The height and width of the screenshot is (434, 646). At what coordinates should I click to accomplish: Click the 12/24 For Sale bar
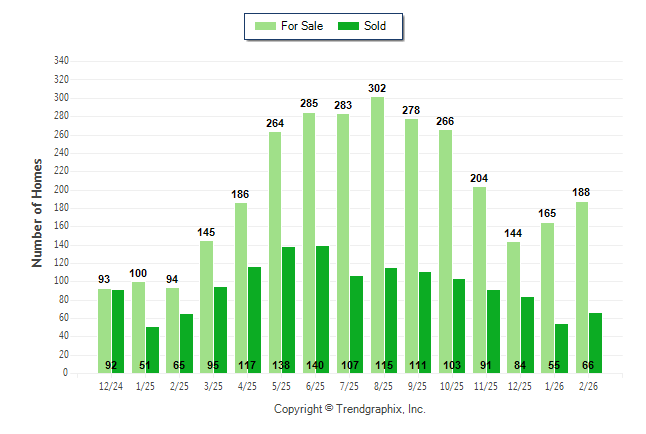[104, 330]
